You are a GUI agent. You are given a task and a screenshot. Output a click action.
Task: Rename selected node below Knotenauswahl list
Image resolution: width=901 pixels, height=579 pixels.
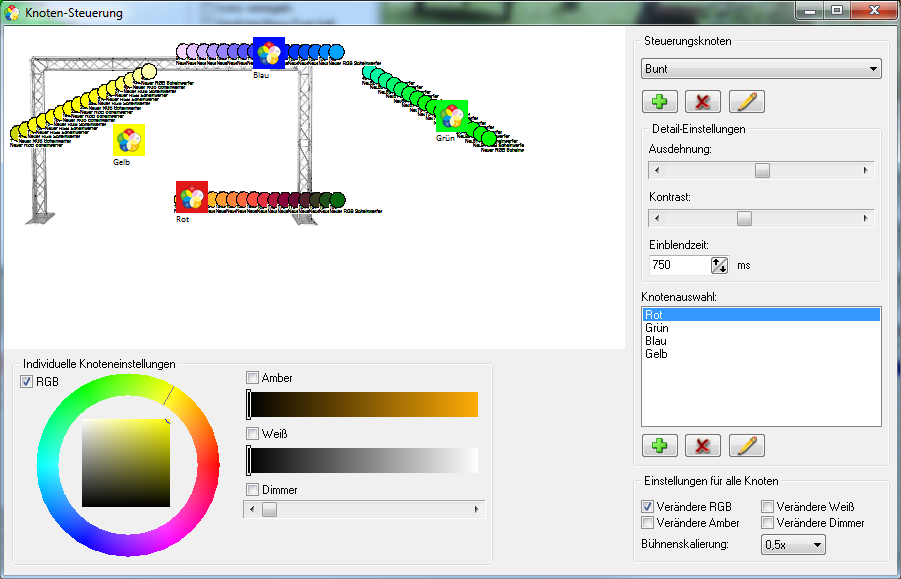click(x=747, y=446)
